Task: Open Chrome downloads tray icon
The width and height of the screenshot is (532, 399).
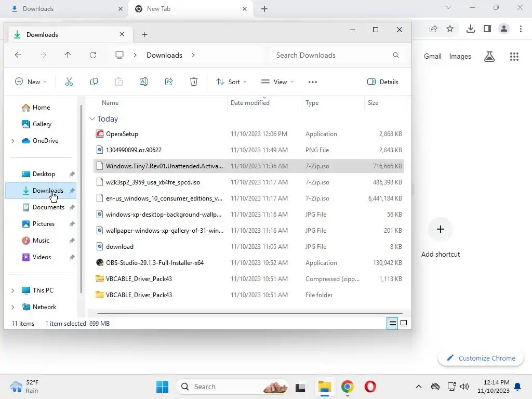Action: (x=471, y=29)
